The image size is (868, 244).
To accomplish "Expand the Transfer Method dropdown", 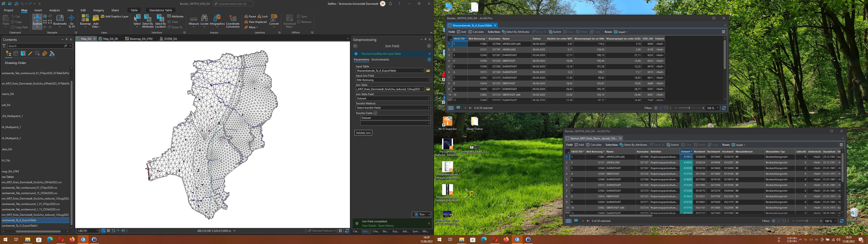I will click(428, 108).
